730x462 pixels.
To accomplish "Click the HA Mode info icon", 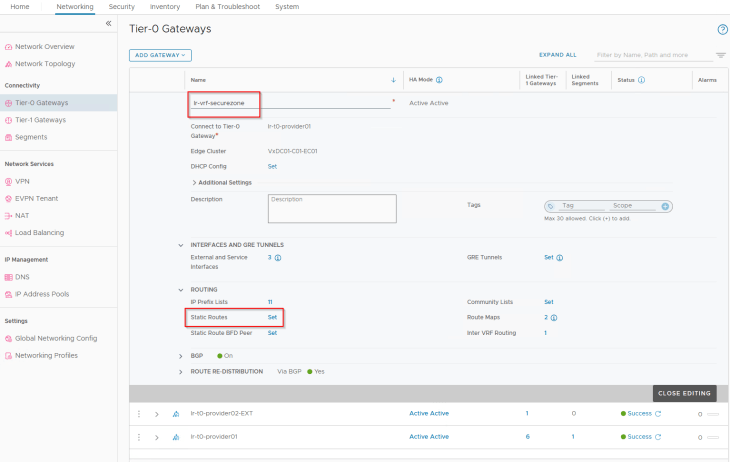I will (439, 79).
